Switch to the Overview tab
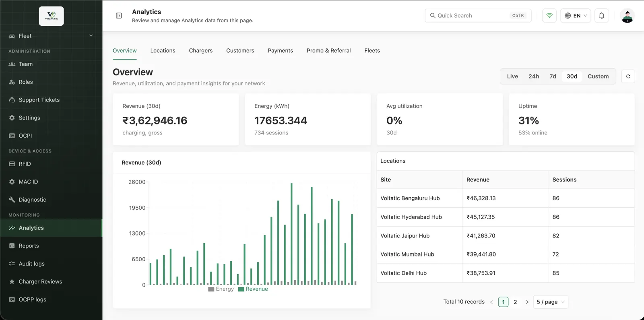This screenshot has width=644, height=320. point(125,51)
